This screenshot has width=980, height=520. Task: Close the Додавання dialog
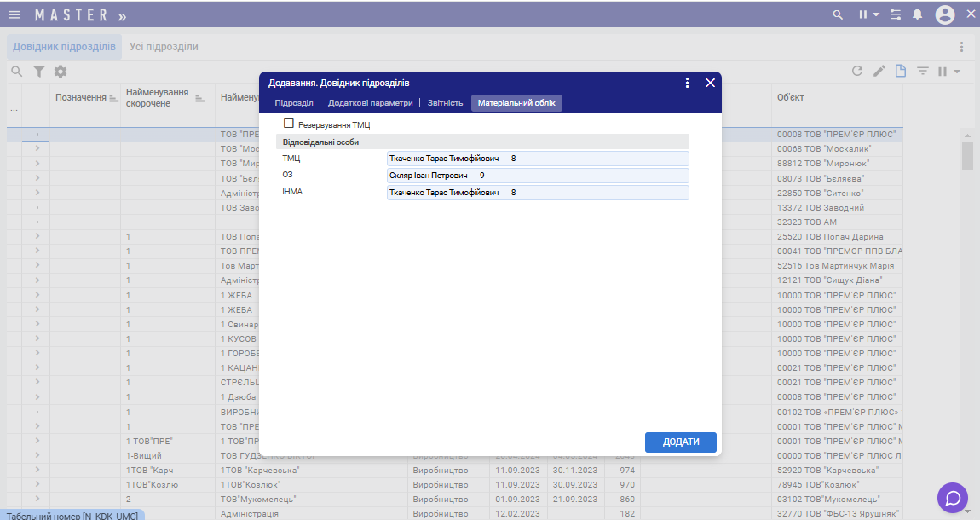click(710, 83)
